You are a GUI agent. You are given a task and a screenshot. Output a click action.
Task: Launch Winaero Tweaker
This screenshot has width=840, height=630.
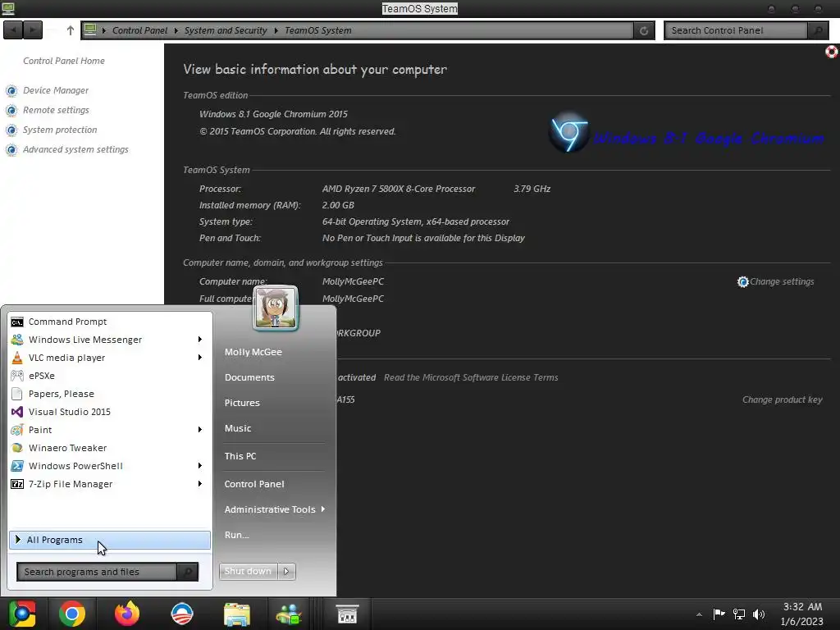click(x=67, y=448)
